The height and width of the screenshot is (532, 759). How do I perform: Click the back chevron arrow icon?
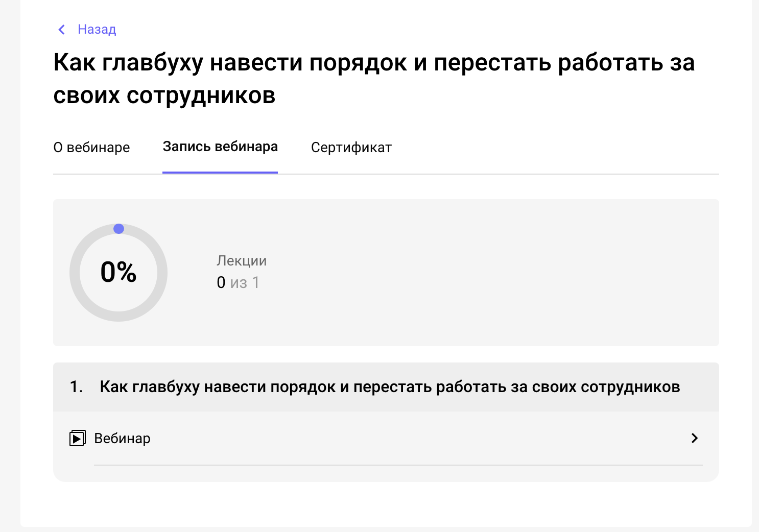[x=62, y=30]
